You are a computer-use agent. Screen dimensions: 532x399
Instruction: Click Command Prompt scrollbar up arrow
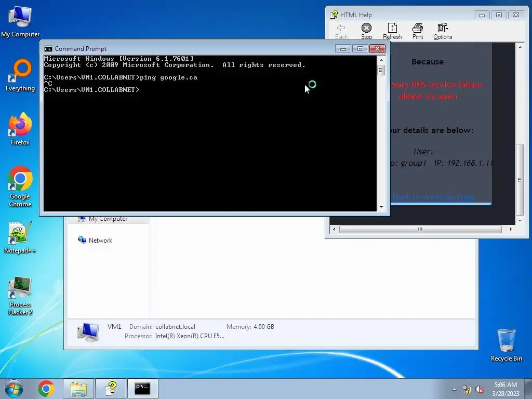point(381,60)
